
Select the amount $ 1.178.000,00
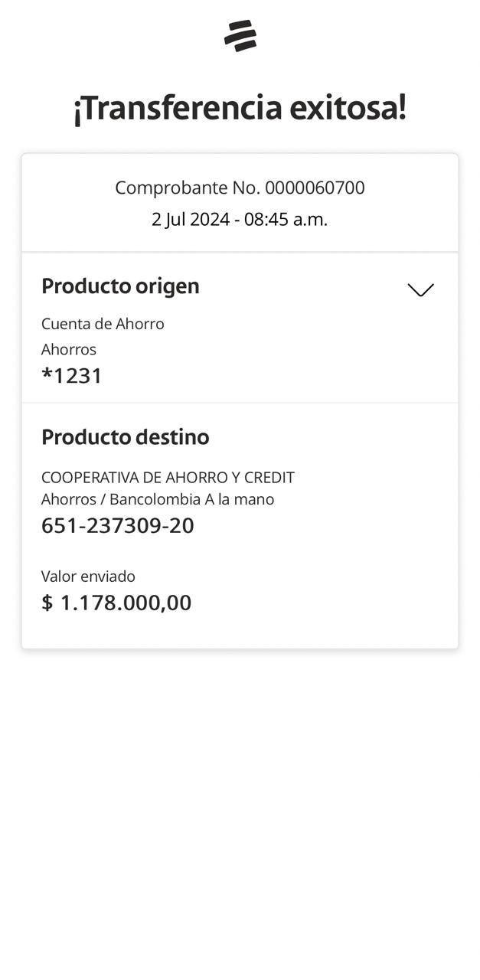(x=116, y=603)
